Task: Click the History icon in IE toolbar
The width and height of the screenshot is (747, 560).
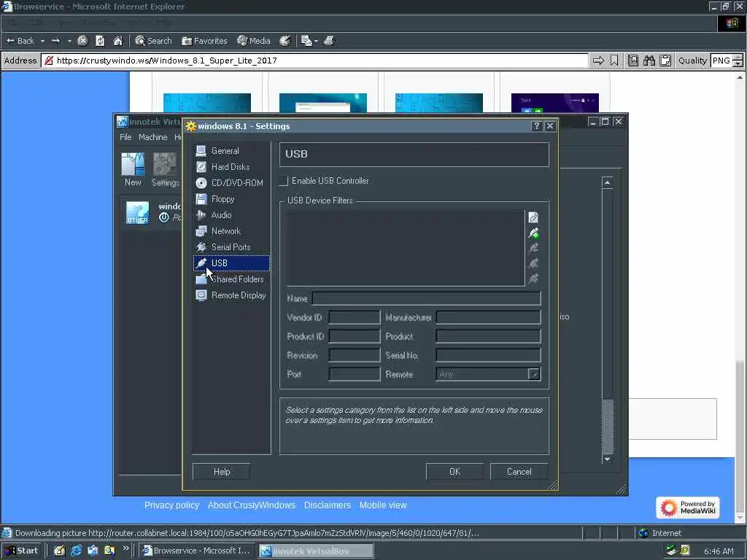Action: coord(285,41)
